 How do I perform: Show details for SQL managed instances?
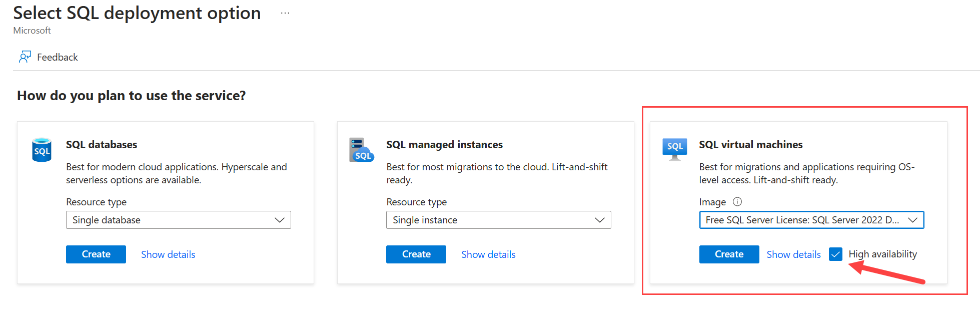point(488,254)
